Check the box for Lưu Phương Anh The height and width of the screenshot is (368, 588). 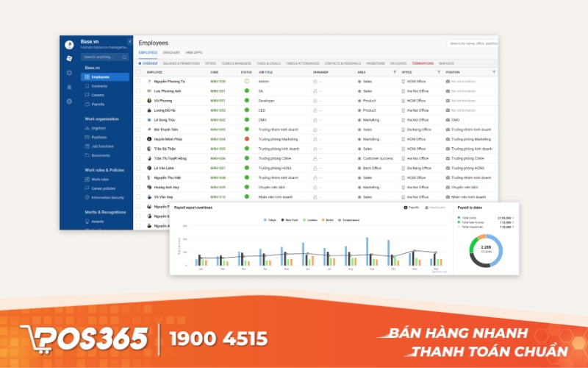pyautogui.click(x=138, y=91)
